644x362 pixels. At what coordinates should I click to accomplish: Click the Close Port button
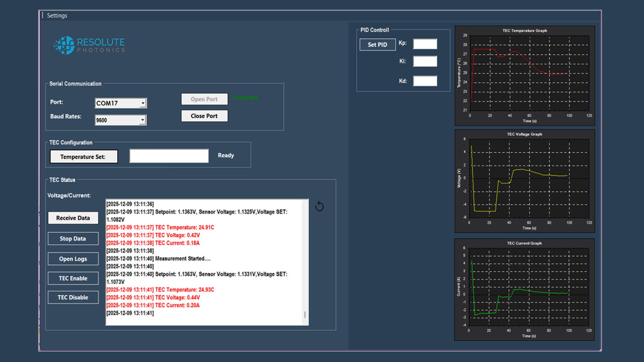(x=204, y=116)
